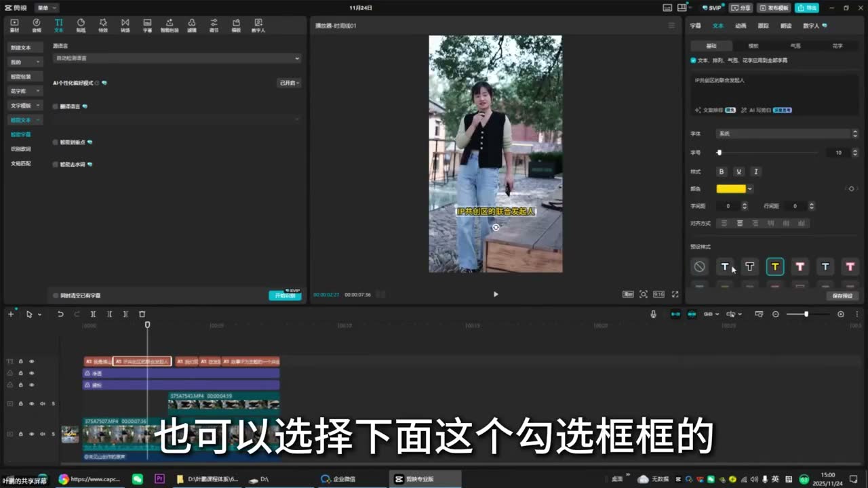Click the keyframe diamond next to color
868x488 pixels.
click(x=851, y=188)
